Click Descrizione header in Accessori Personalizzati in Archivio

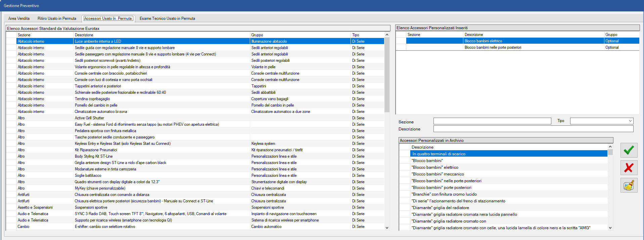point(509,147)
